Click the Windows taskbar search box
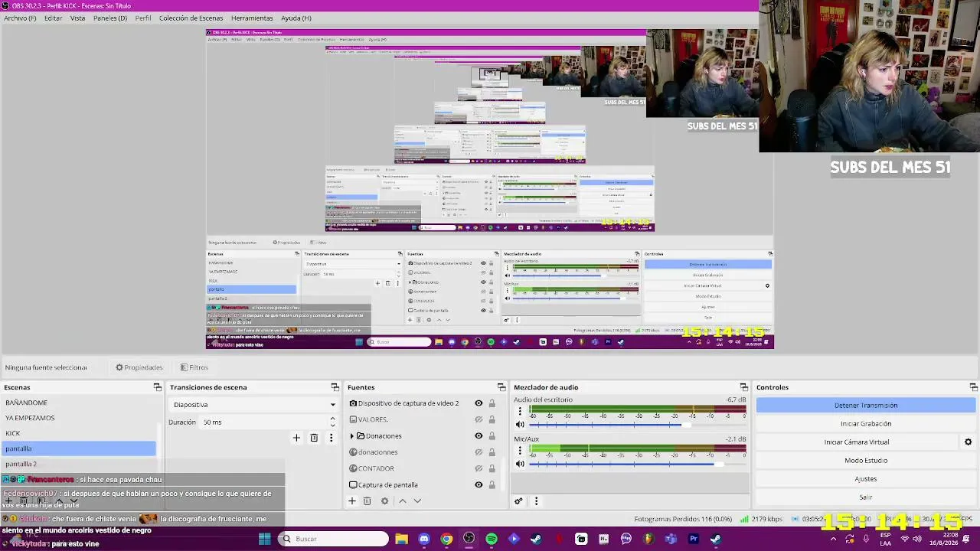The image size is (980, 551). [x=332, y=539]
